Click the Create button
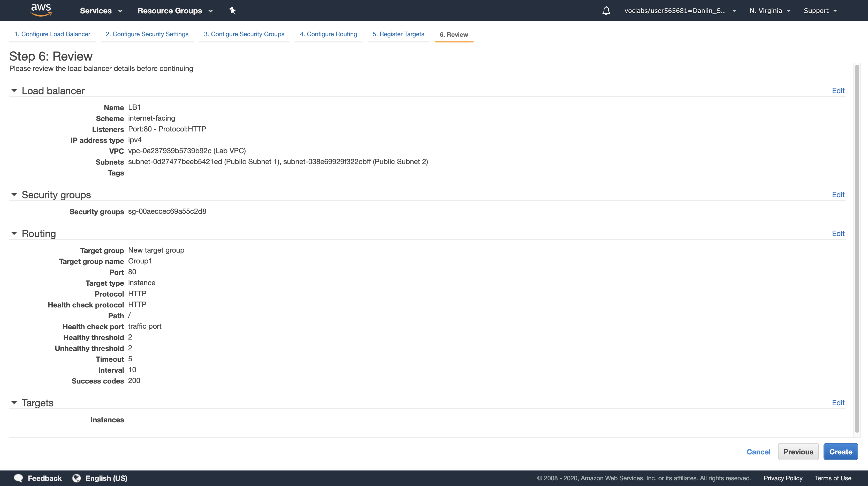This screenshot has height=486, width=868. [840, 452]
